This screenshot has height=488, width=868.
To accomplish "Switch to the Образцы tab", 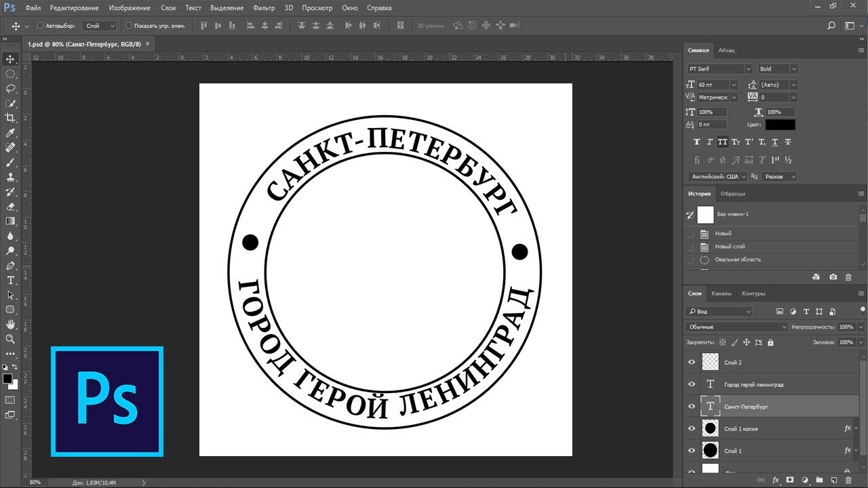I will click(732, 194).
